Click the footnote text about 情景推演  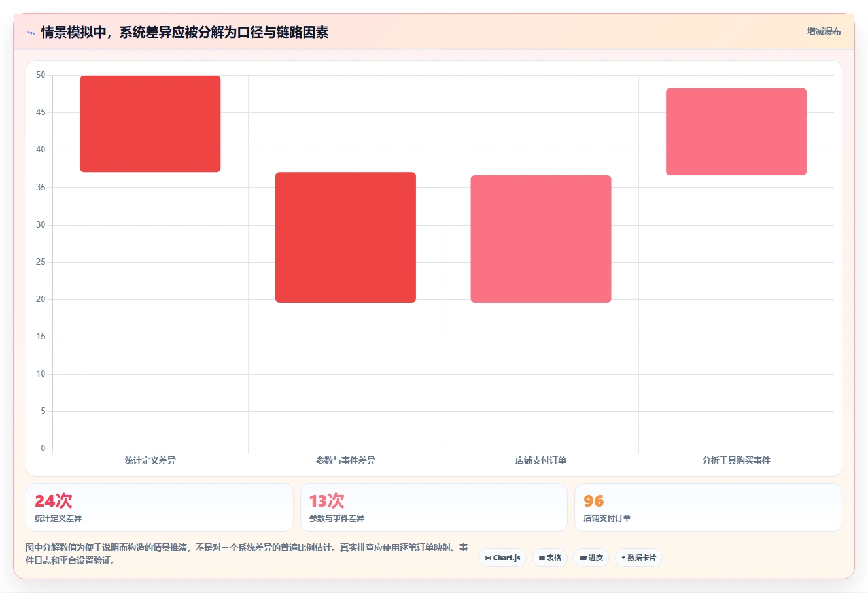tap(247, 554)
